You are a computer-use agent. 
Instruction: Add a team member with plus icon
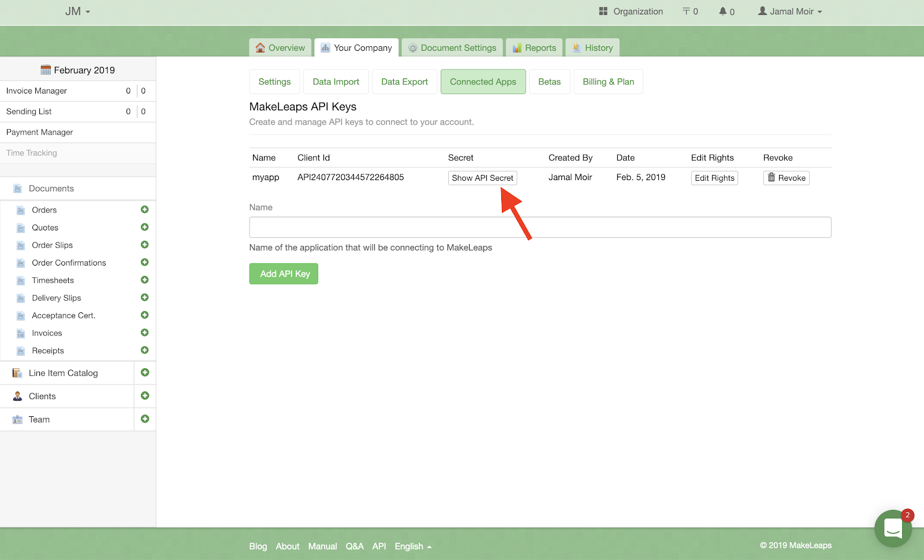(145, 419)
